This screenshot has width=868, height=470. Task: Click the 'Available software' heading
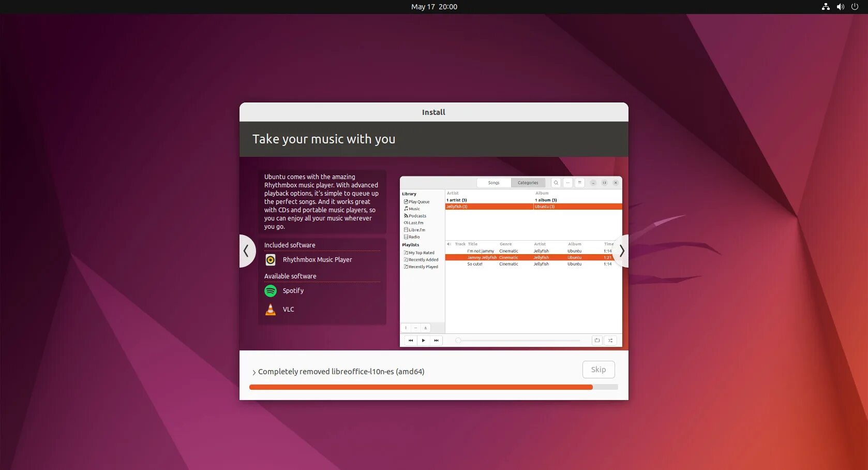tap(290, 276)
